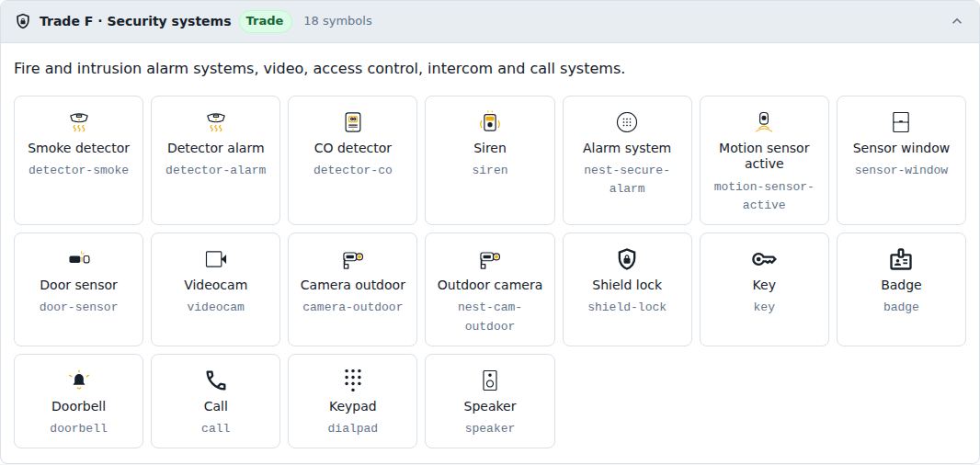Select the Doorbell bell icon

point(79,380)
